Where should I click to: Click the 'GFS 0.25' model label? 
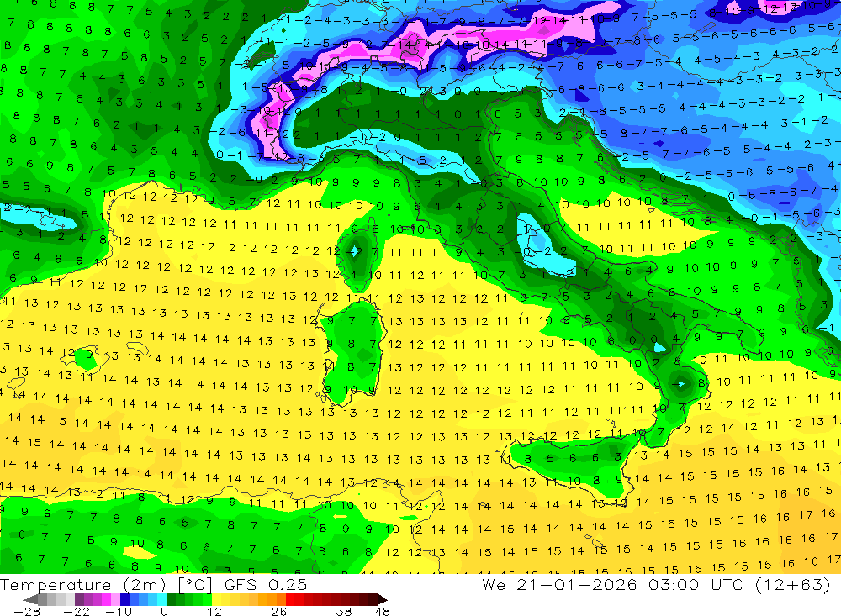(x=266, y=584)
